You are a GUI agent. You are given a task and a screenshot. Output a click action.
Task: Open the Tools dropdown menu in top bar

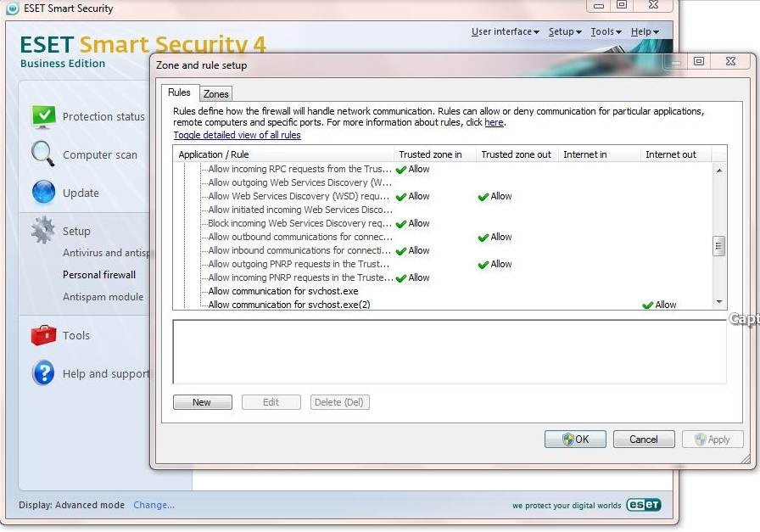[606, 31]
